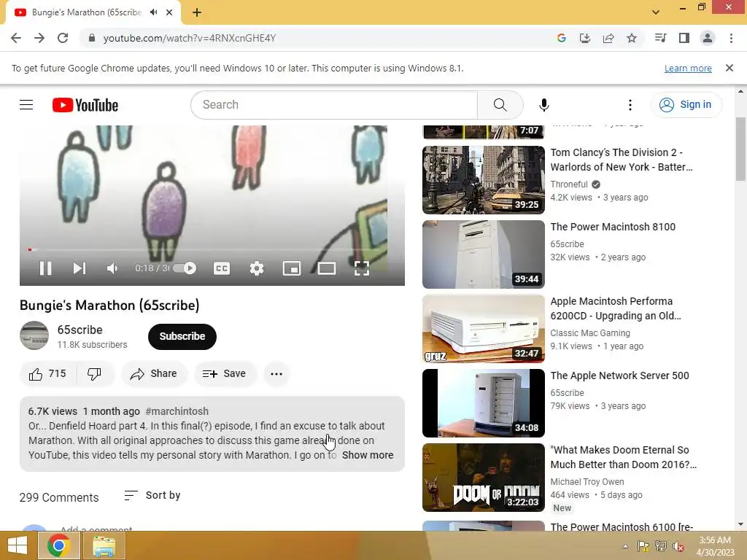Subscribe to 65scribe channel
This screenshot has height=560, width=747.
pyautogui.click(x=182, y=337)
